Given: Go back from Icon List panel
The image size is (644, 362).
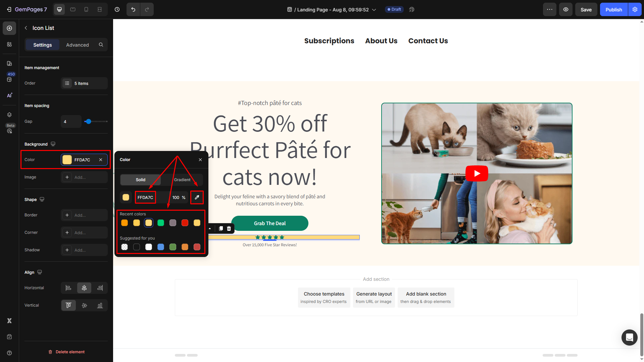Looking at the screenshot, I should (26, 28).
